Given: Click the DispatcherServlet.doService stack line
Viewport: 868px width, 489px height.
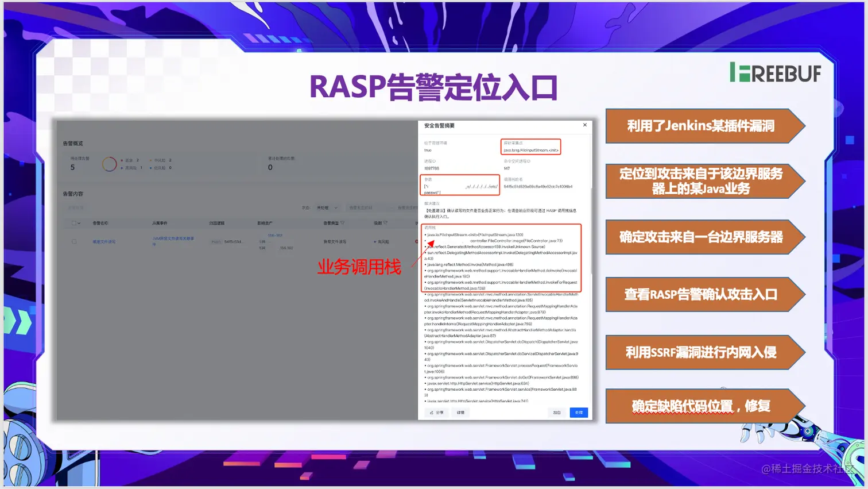Looking at the screenshot, I should pyautogui.click(x=501, y=357).
